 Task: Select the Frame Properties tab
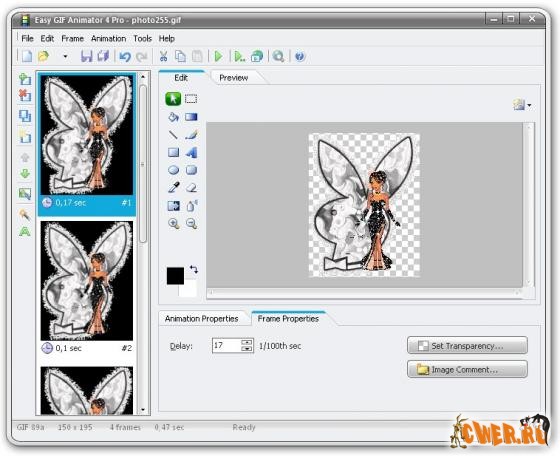coord(288,318)
